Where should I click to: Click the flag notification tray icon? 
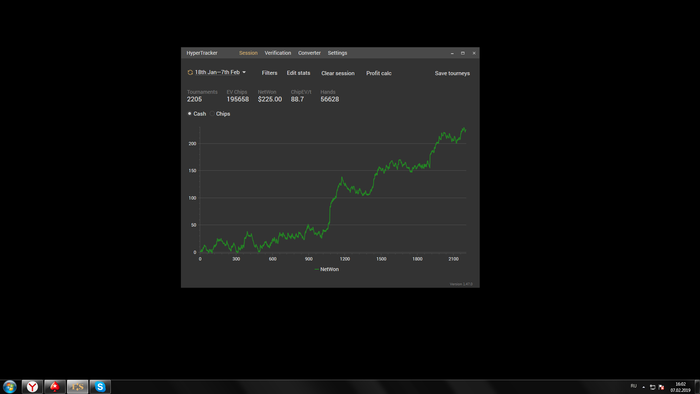(x=662, y=387)
